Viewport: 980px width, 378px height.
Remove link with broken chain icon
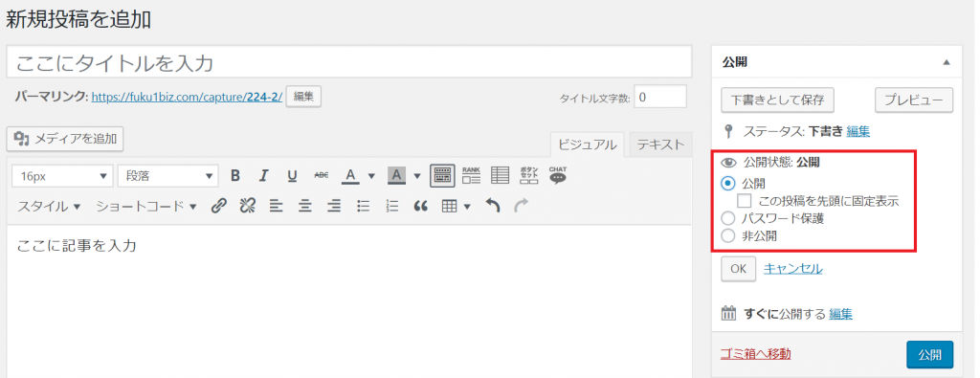[x=248, y=206]
